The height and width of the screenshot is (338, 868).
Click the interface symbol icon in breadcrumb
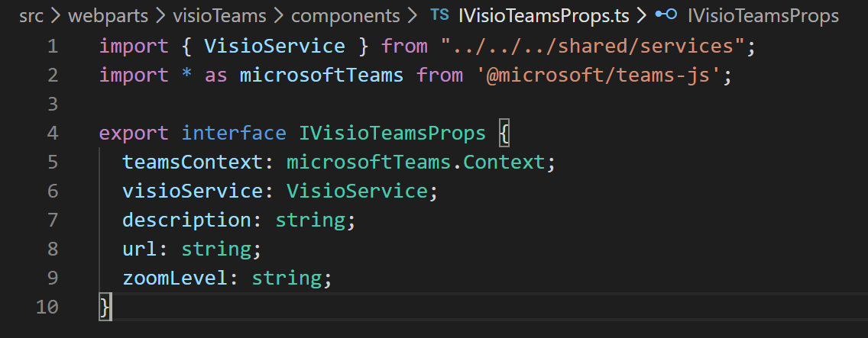coord(666,15)
